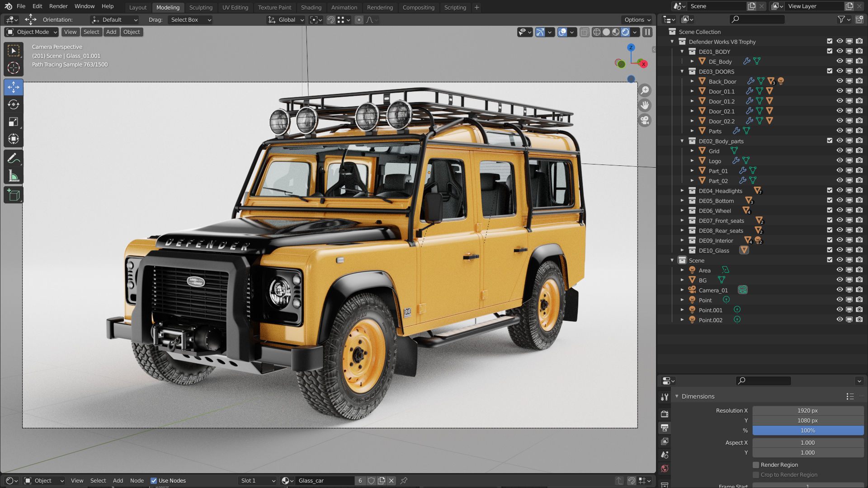The width and height of the screenshot is (868, 488).
Task: Open the Slot 1 material dropdown
Action: click(258, 481)
